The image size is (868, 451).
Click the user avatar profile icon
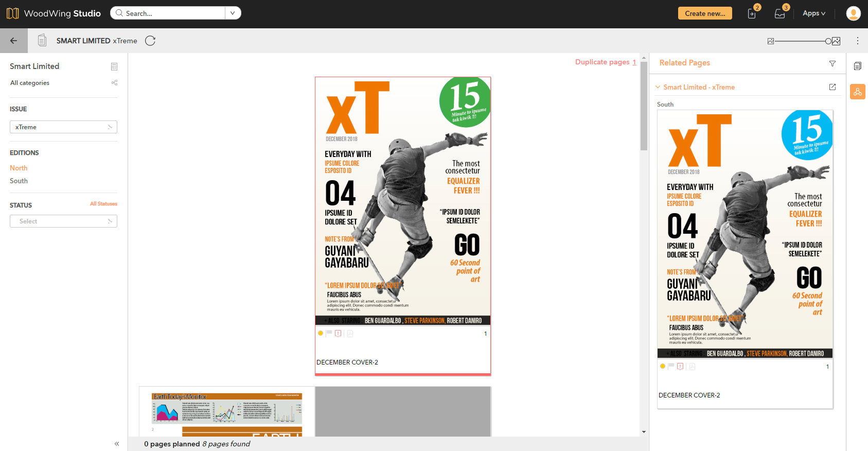[x=853, y=13]
